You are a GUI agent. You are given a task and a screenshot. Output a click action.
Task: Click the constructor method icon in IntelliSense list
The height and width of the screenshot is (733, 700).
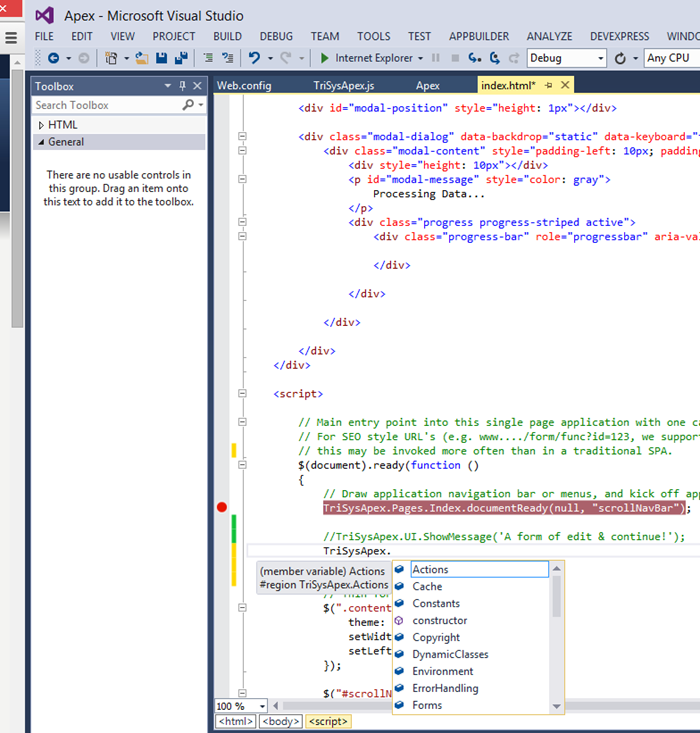pyautogui.click(x=399, y=620)
